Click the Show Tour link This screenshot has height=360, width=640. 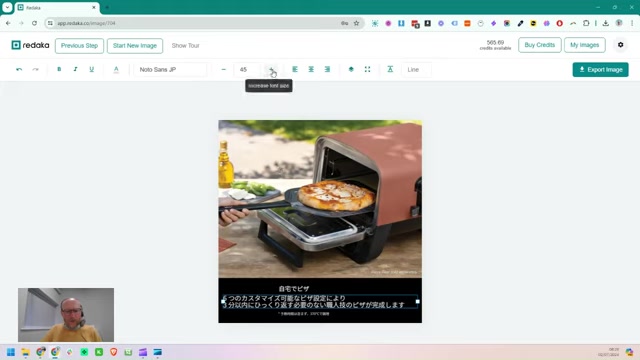[185, 45]
